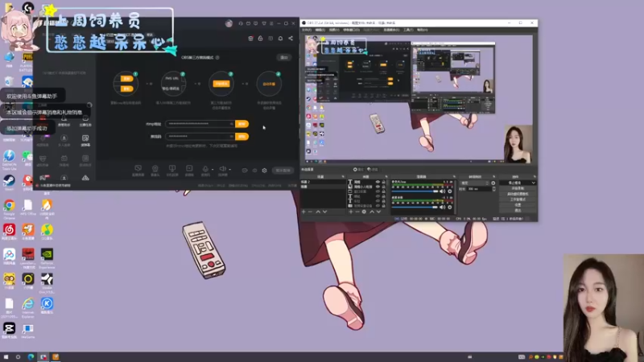Adjust 桌面音频 volume slider in OBS mixer
644x362 pixels.
coord(415,208)
